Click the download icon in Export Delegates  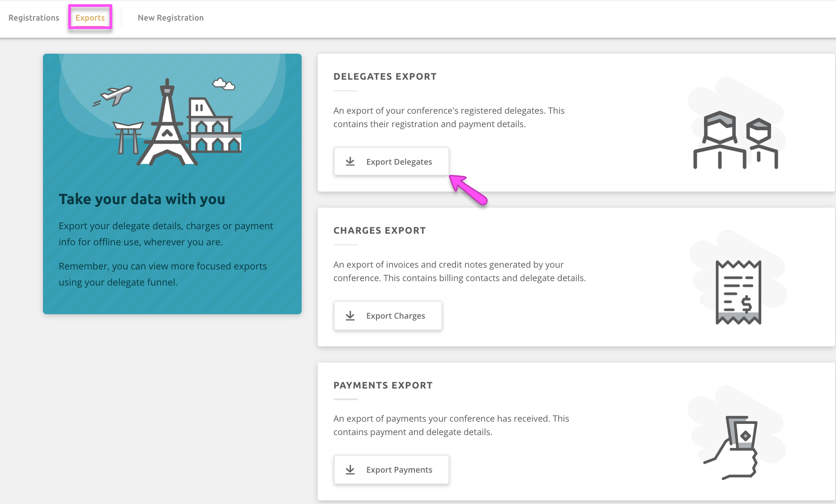[x=350, y=162]
